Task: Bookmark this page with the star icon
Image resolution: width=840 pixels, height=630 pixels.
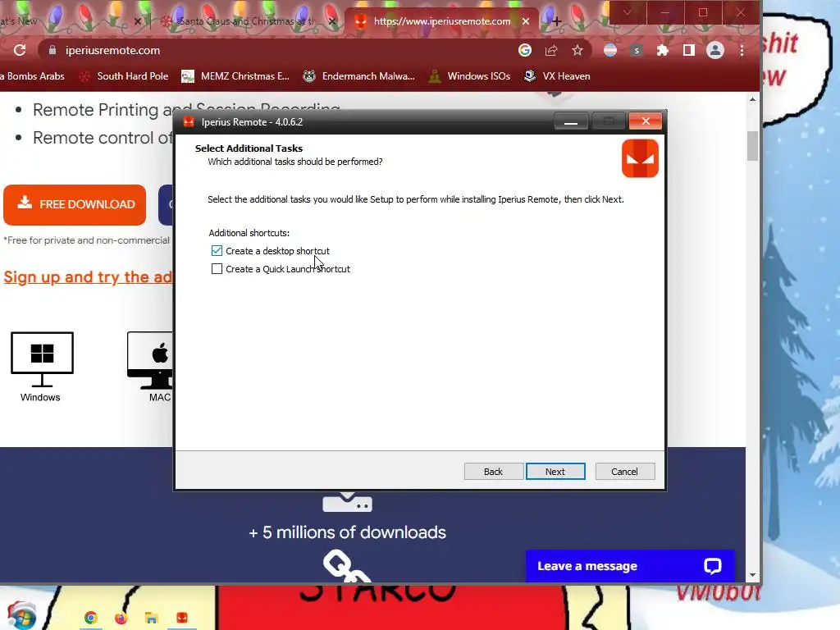Action: pyautogui.click(x=577, y=50)
